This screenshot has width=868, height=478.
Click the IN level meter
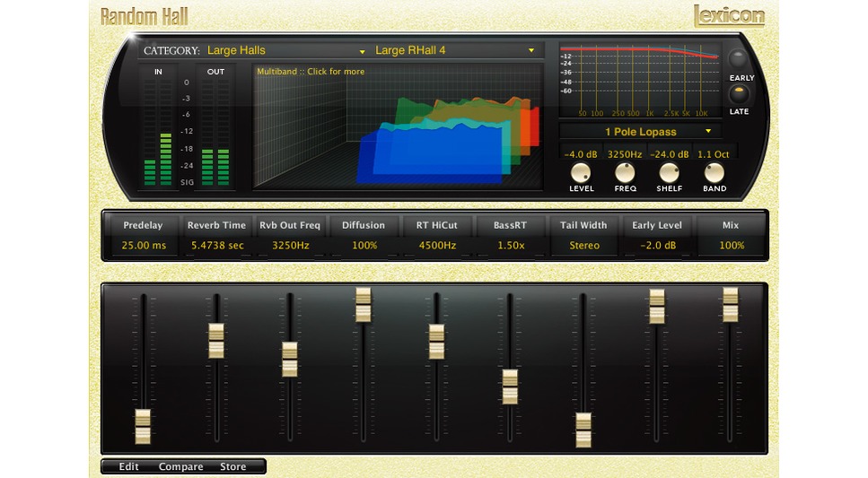[x=158, y=132]
